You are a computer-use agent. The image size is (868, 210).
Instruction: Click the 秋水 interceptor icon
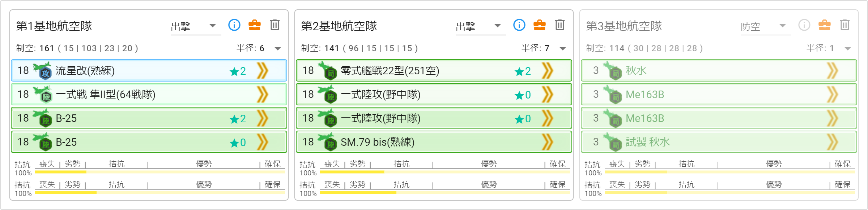[613, 70]
